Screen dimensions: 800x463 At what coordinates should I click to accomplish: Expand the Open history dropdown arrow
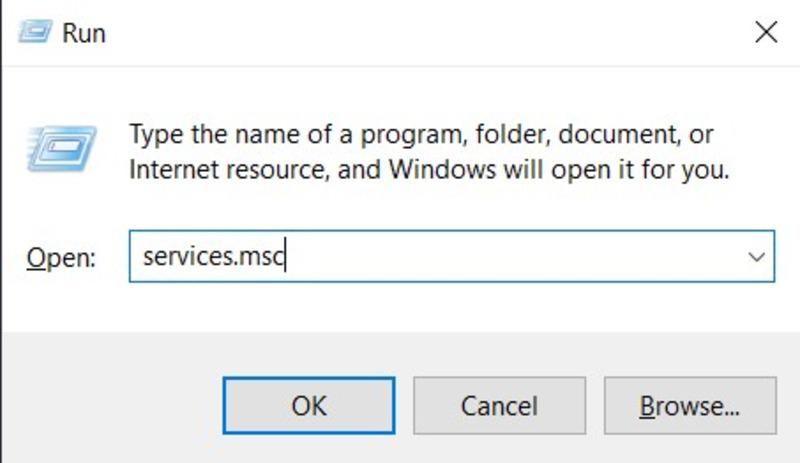click(756, 257)
